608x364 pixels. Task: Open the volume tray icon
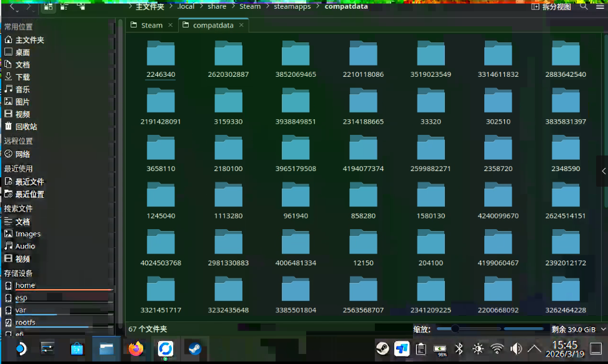516,349
